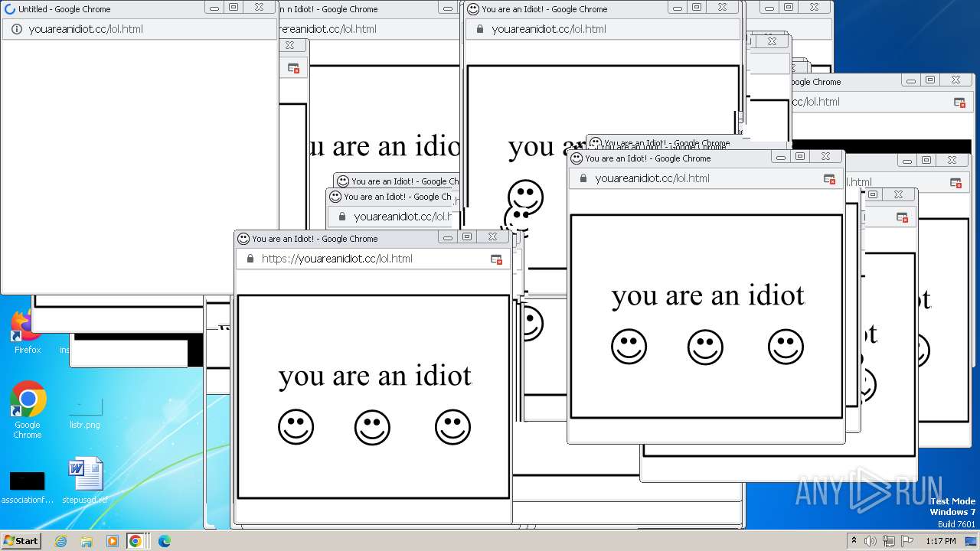Click address bar of Untitled window

click(139, 29)
